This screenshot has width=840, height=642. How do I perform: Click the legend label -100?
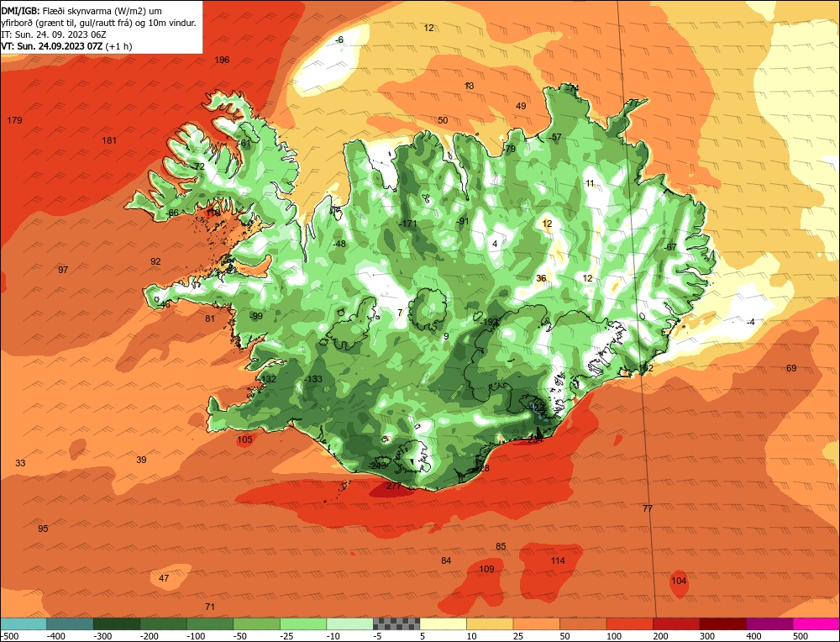196,636
